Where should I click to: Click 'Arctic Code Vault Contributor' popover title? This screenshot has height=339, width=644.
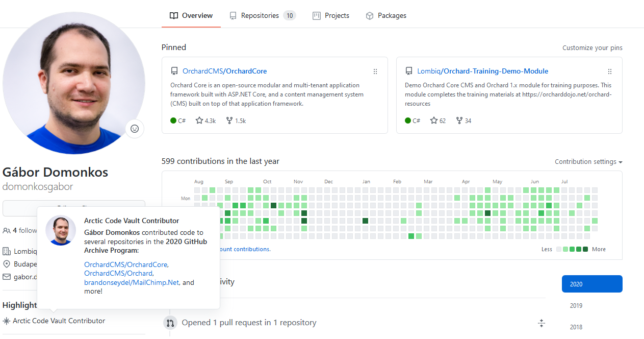tap(132, 221)
